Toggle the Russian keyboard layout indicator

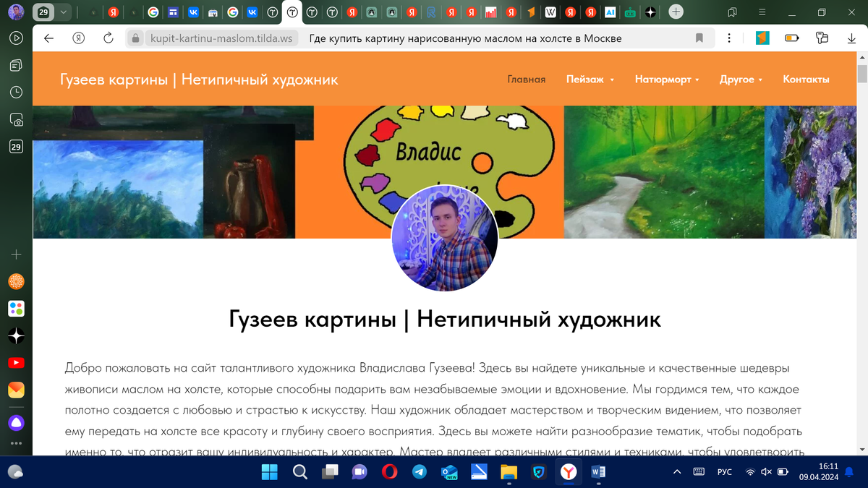725,472
